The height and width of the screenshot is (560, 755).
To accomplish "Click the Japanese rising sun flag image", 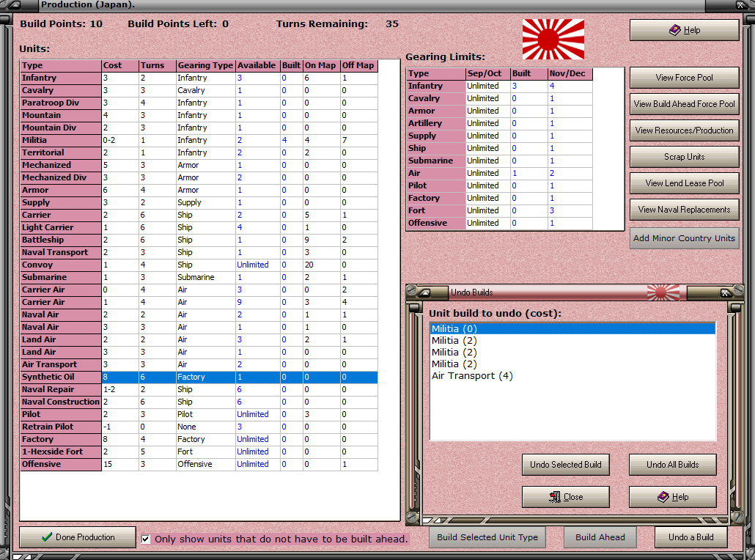I will [553, 39].
